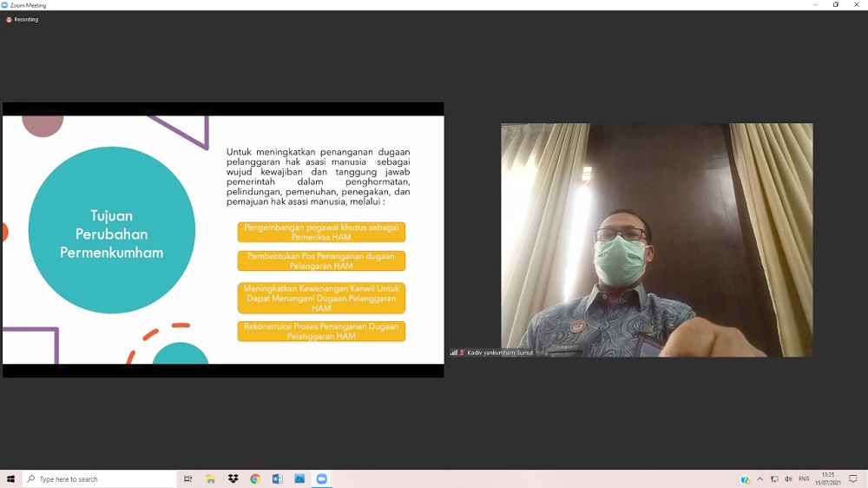Click the Kadiv yankumham Sumut name label
This screenshot has height=488, width=868.
tap(500, 353)
